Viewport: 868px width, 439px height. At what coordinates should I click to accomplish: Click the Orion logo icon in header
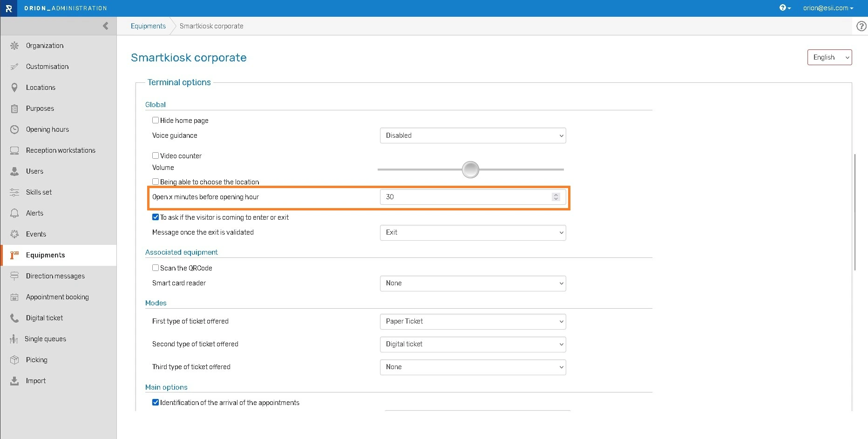tap(8, 8)
